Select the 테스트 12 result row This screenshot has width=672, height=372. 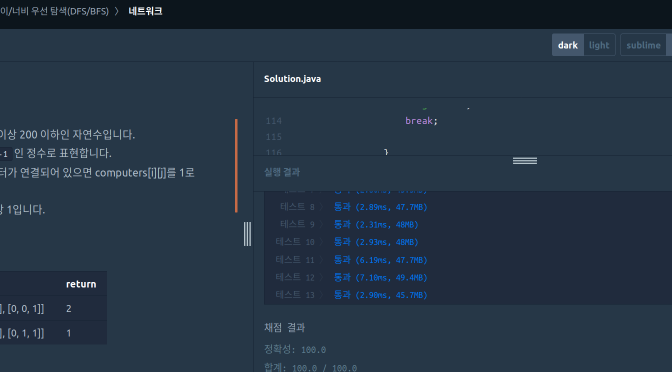pyautogui.click(x=351, y=277)
